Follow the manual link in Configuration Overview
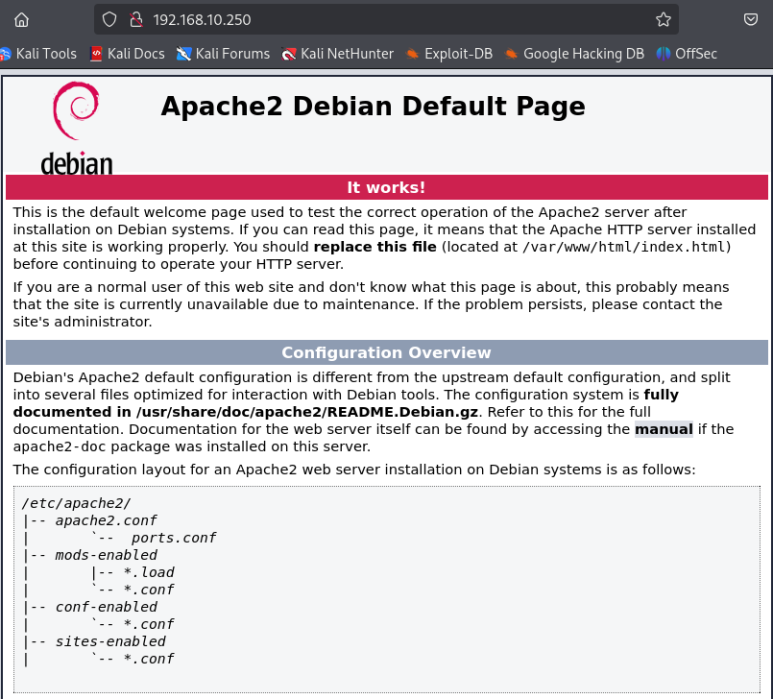This screenshot has width=773, height=699. (664, 429)
